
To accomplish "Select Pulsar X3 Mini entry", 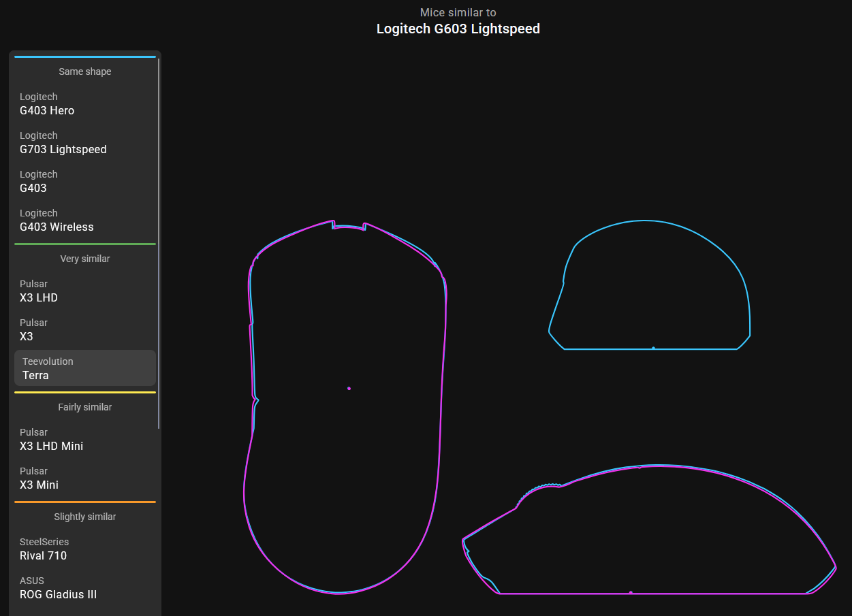I will pos(85,479).
